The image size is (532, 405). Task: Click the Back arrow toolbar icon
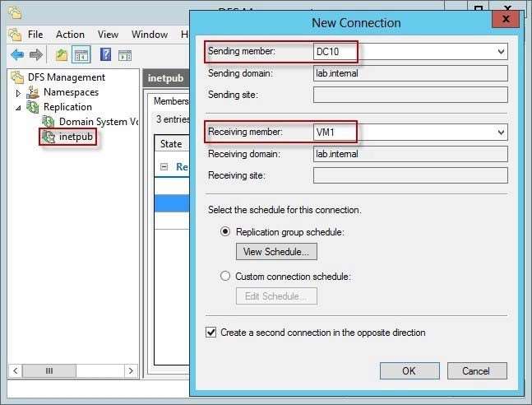[17, 54]
